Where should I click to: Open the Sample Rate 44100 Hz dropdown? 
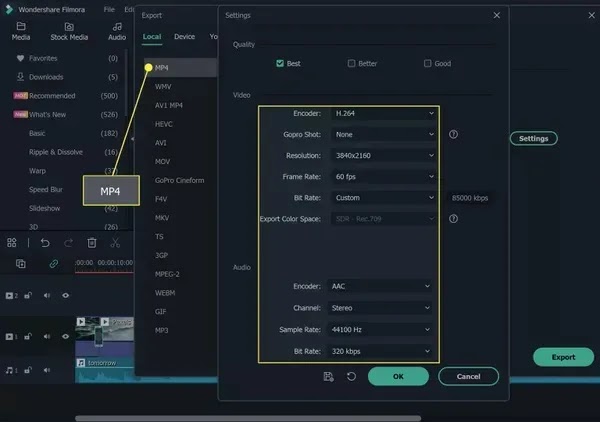tap(380, 330)
